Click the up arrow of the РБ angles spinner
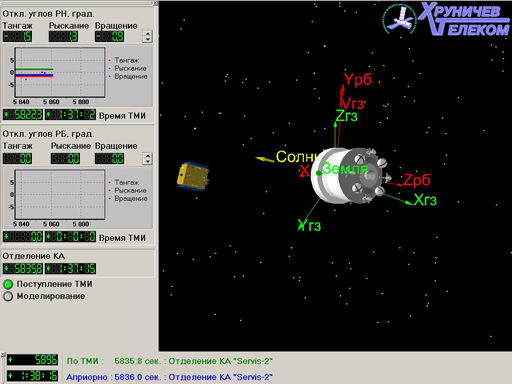 (x=148, y=156)
